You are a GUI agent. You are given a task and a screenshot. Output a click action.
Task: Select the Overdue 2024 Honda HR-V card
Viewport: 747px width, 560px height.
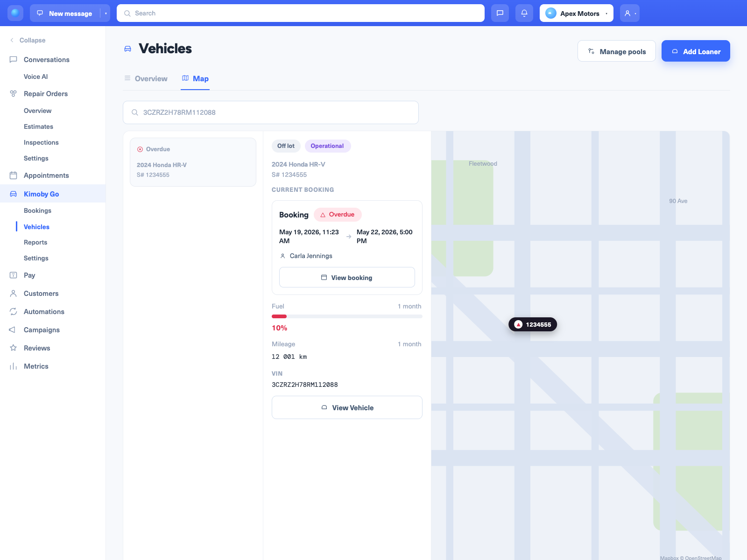(x=193, y=162)
